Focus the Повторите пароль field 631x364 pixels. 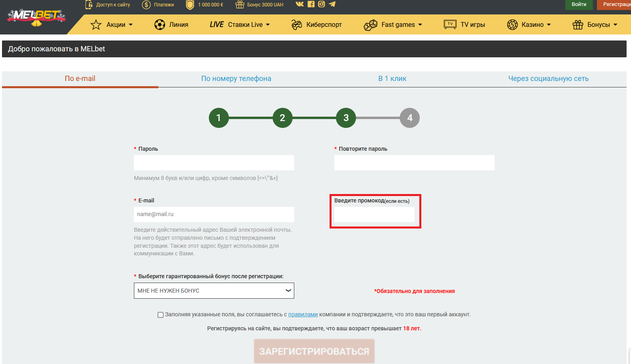pyautogui.click(x=415, y=163)
